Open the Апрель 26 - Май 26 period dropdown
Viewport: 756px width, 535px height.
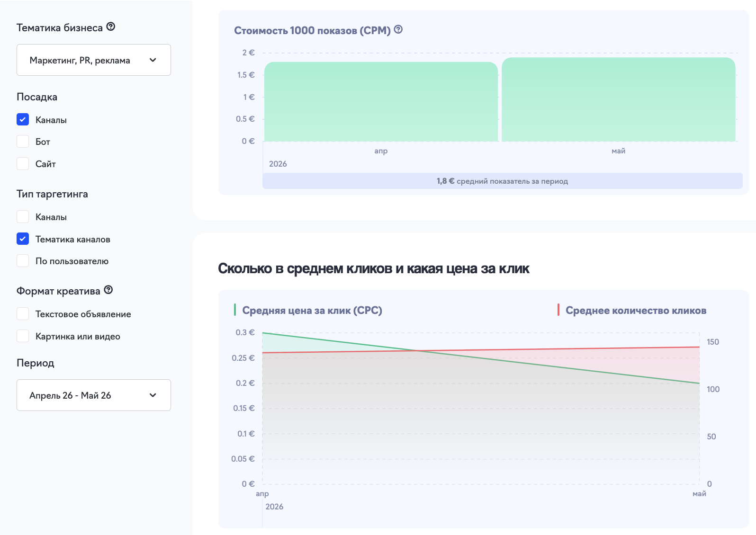[94, 395]
